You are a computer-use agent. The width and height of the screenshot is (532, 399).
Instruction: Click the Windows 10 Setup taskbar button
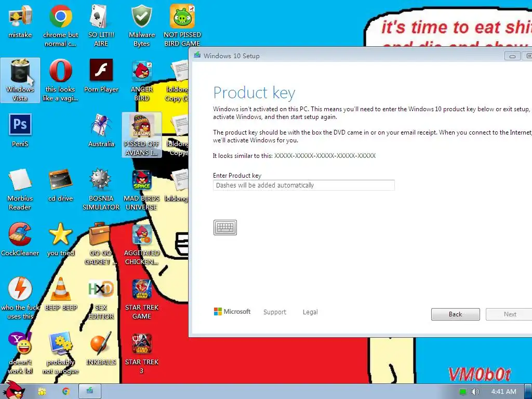pyautogui.click(x=89, y=392)
